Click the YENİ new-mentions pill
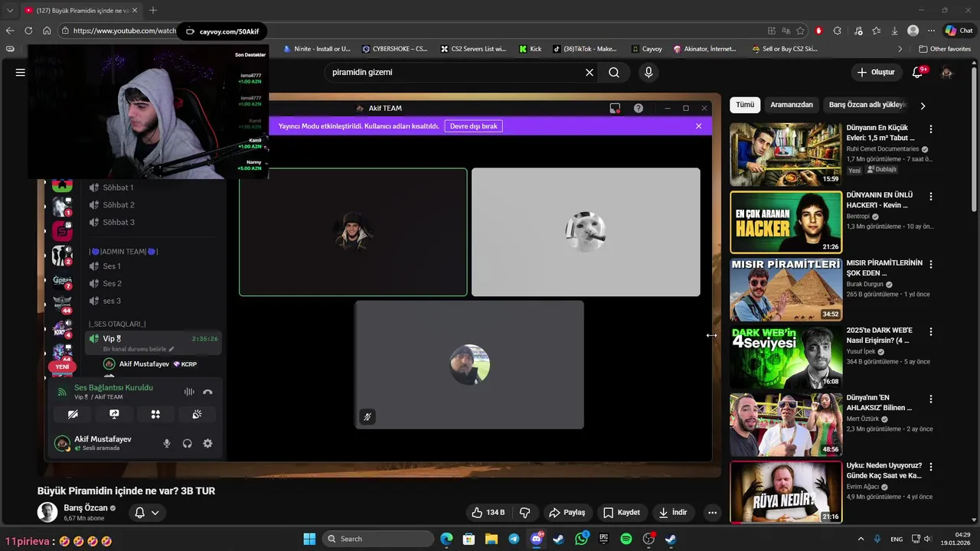The height and width of the screenshot is (551, 980). tap(62, 367)
